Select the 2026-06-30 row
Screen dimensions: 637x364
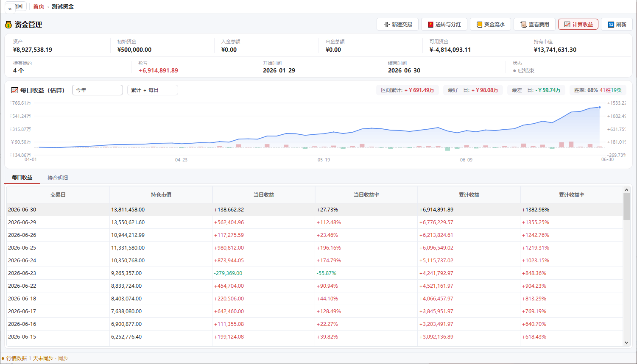click(315, 210)
